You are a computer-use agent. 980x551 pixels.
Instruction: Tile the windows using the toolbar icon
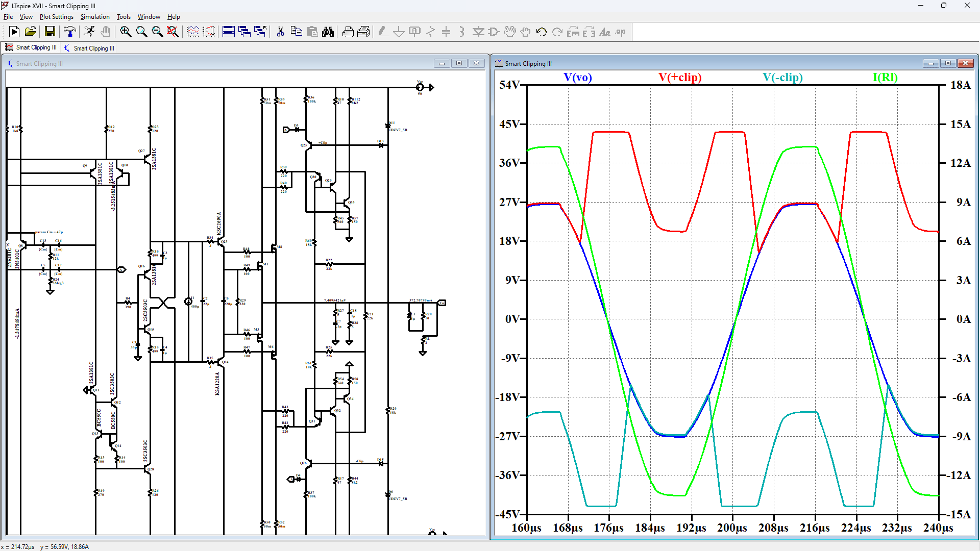229,32
